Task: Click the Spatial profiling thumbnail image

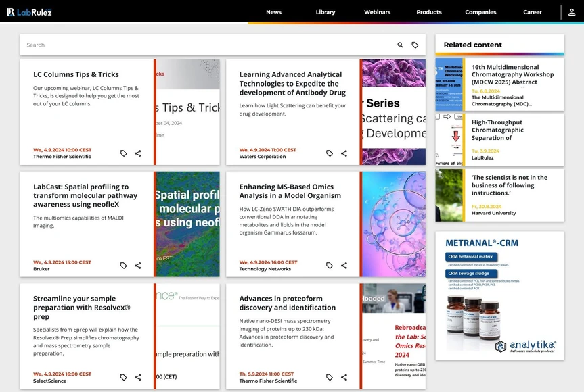Action: [188, 224]
